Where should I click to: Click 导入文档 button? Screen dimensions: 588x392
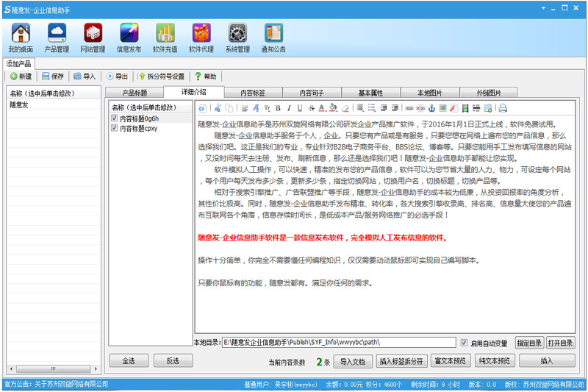353,362
